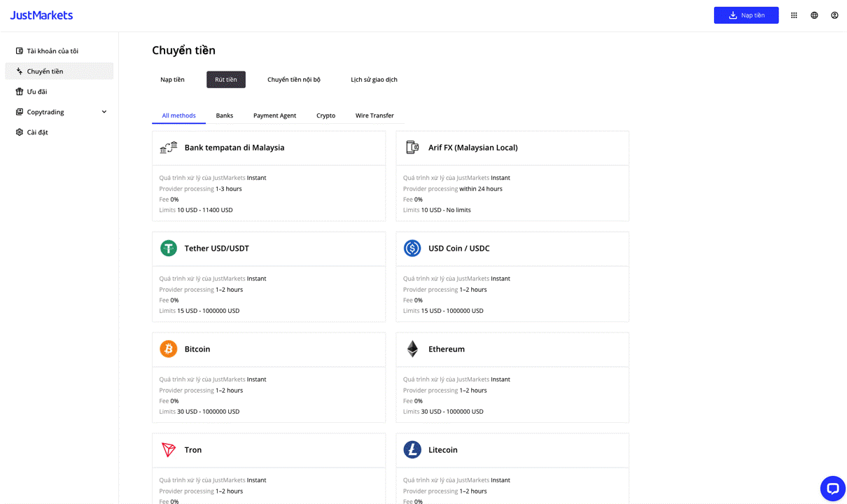Choose Bank tempatan di Malaysia method

point(269,176)
